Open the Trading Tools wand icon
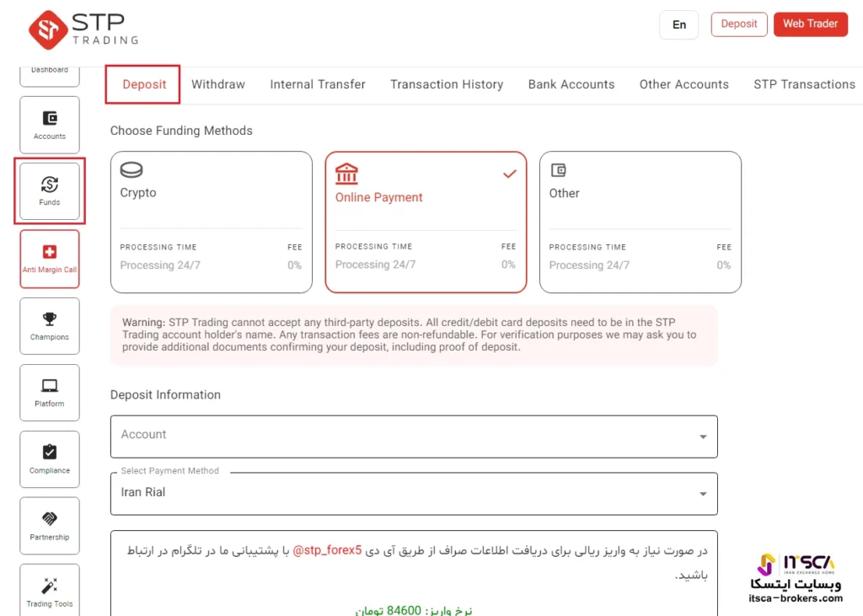This screenshot has height=616, width=863. (x=50, y=585)
